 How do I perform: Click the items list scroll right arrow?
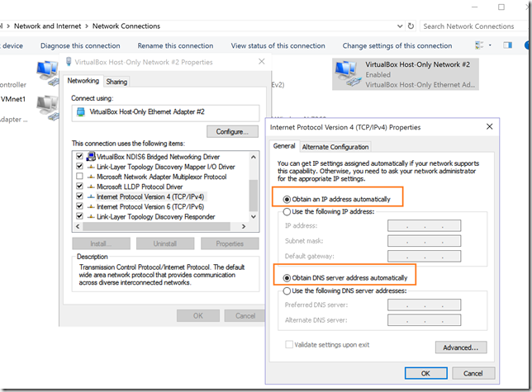tap(243, 226)
